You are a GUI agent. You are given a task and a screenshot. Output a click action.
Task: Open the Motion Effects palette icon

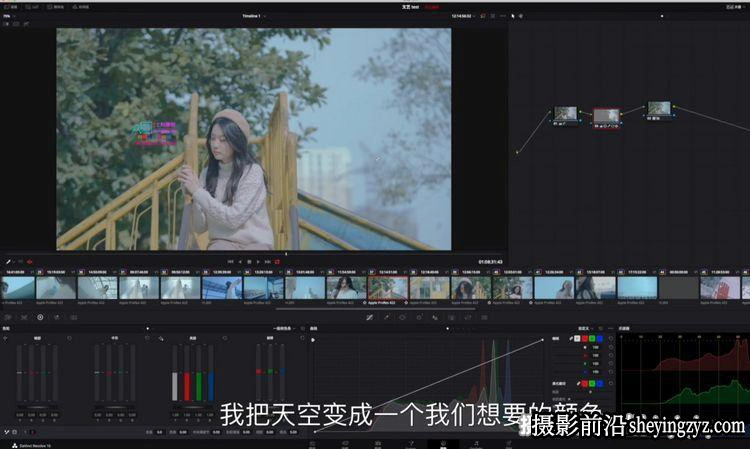[x=73, y=317]
